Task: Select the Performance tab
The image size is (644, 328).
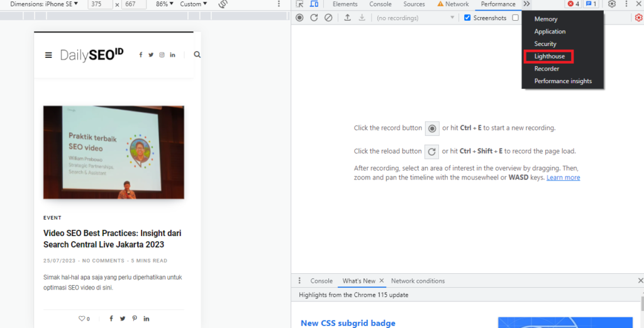Action: click(x=498, y=4)
